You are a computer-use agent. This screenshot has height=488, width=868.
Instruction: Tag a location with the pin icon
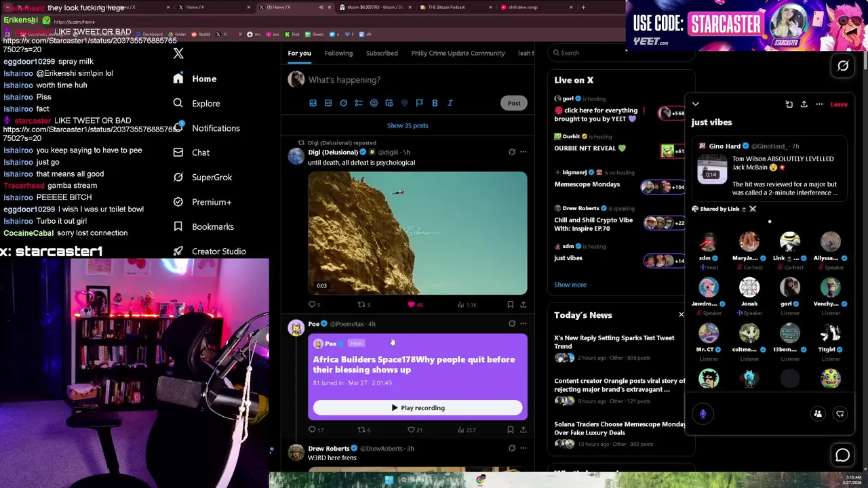(x=404, y=103)
